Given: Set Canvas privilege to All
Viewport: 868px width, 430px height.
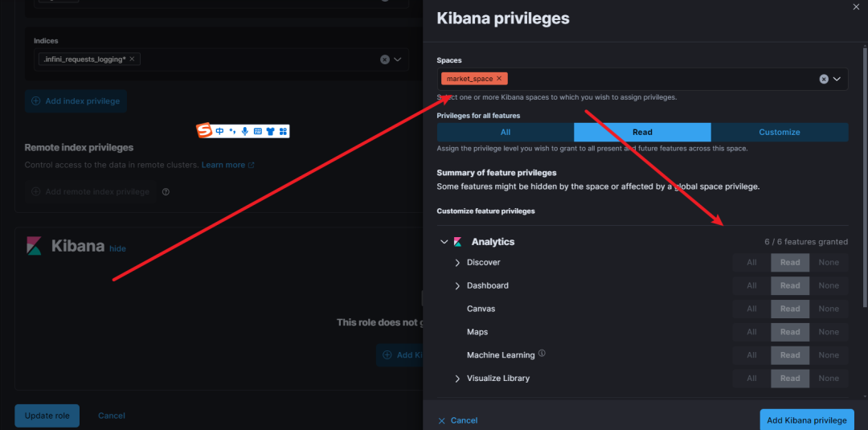Looking at the screenshot, I should (751, 309).
